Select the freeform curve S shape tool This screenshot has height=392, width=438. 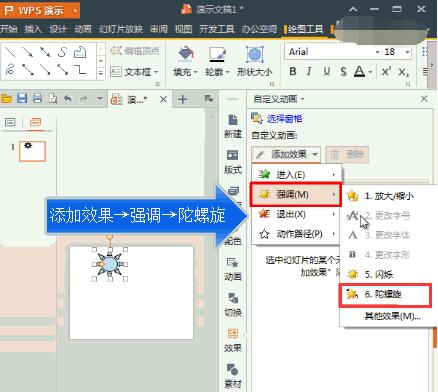coord(62,52)
